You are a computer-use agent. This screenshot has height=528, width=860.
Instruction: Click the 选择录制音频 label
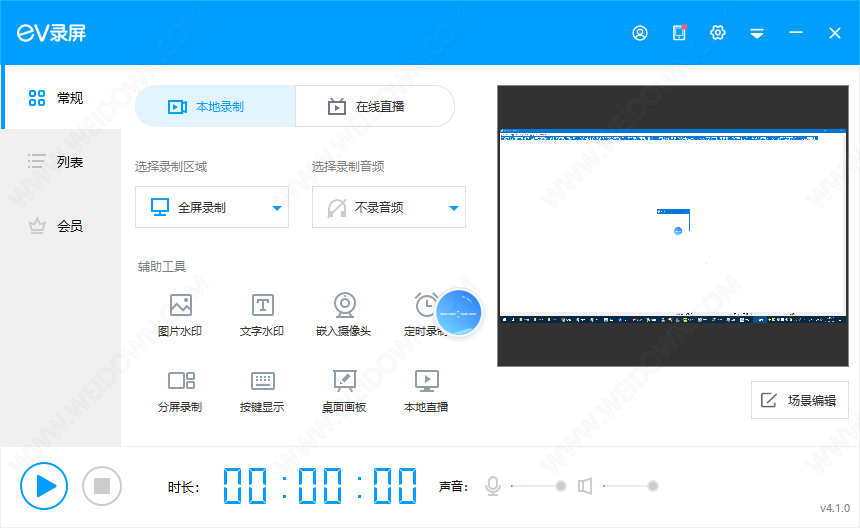[348, 167]
